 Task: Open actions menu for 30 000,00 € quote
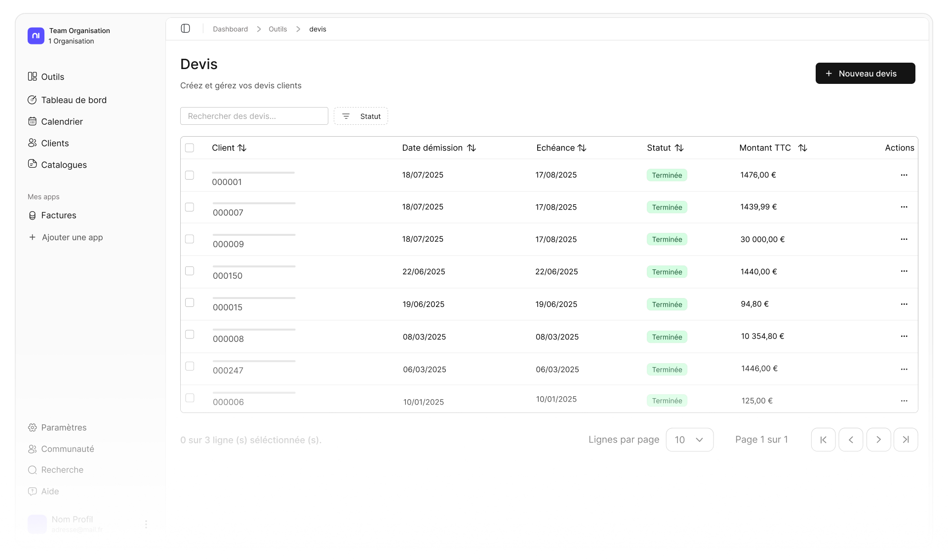[x=904, y=239]
